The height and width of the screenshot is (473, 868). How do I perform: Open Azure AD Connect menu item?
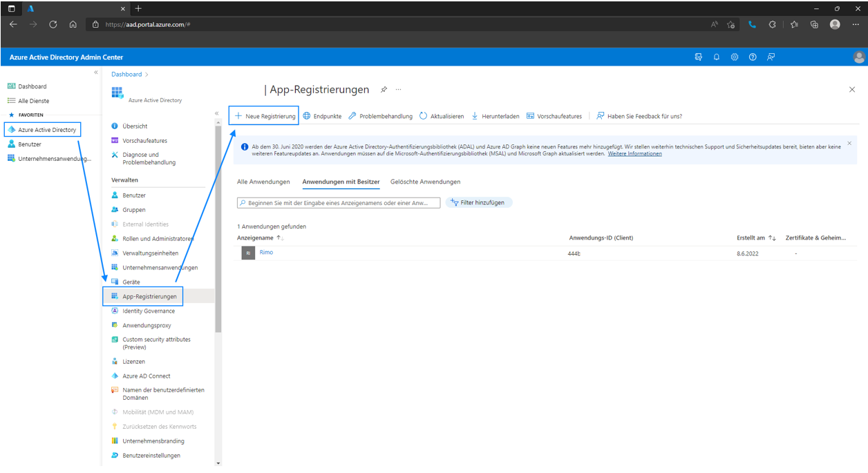141,376
